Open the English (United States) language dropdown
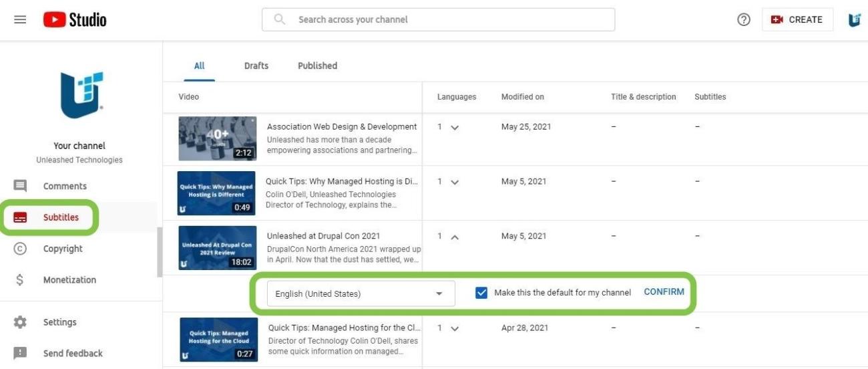Viewport: 868px width, 369px height. click(x=361, y=293)
